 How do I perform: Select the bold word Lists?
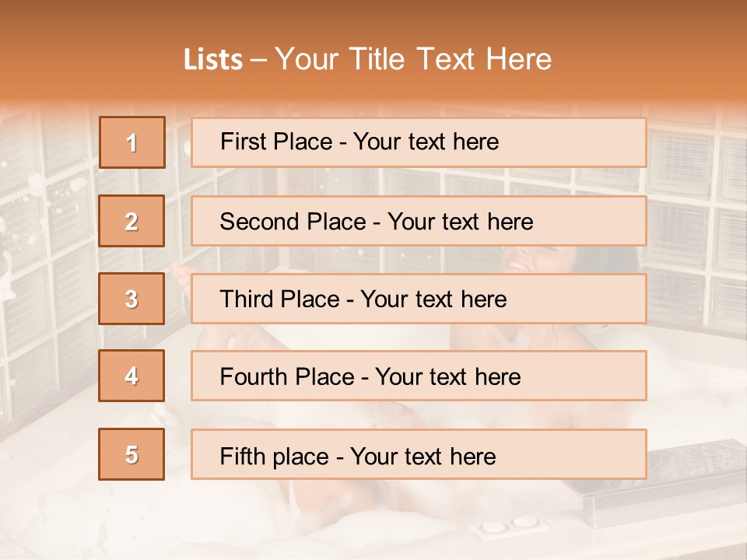coord(213,60)
